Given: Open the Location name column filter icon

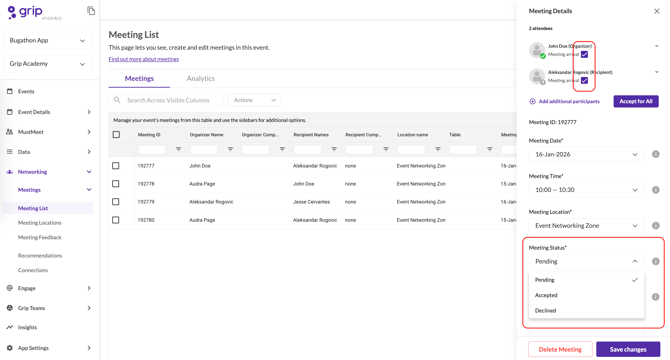Looking at the screenshot, I should coord(438,149).
